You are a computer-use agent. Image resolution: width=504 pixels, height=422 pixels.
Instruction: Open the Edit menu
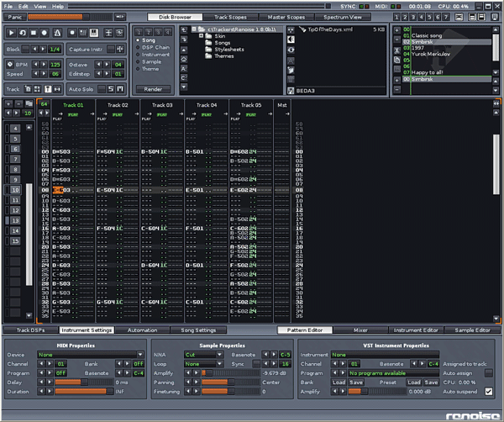[23, 7]
